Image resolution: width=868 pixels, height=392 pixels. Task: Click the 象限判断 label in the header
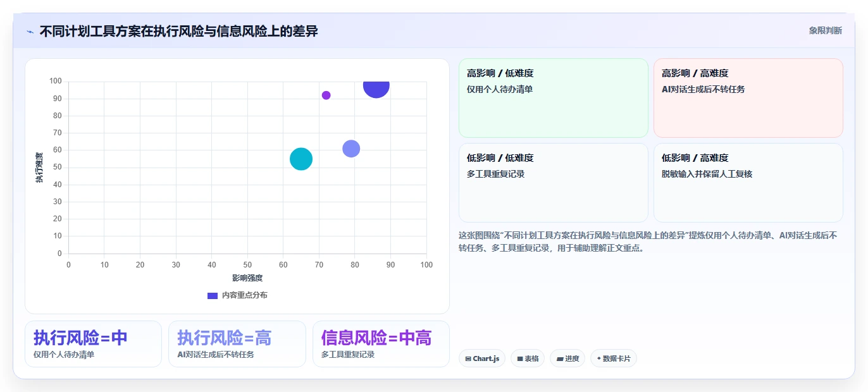825,30
